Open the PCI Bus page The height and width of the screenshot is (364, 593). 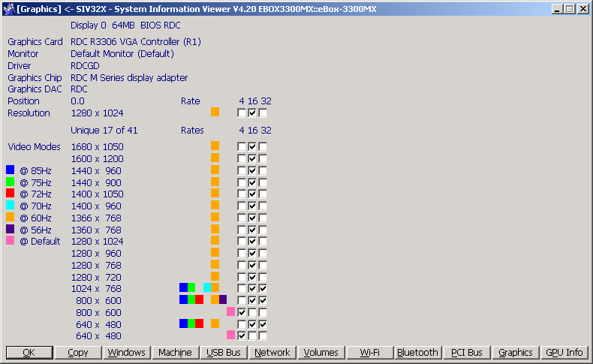click(466, 352)
